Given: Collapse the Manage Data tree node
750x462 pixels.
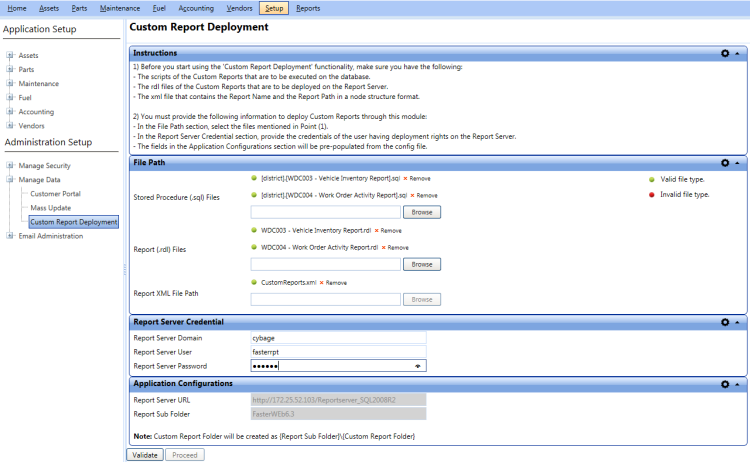Looking at the screenshot, I should 10,179.
